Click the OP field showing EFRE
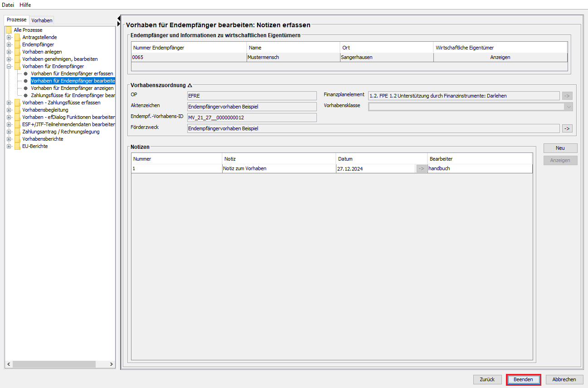This screenshot has width=588, height=388. [252, 96]
